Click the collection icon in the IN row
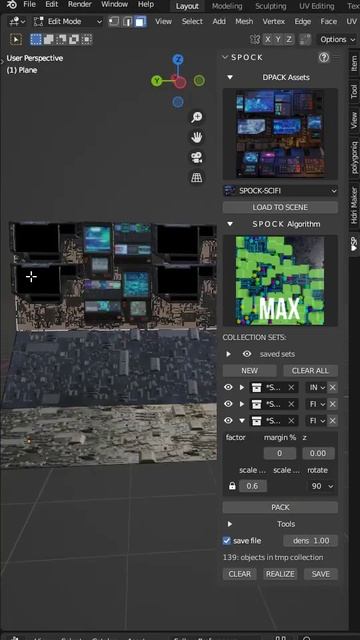 (x=257, y=387)
